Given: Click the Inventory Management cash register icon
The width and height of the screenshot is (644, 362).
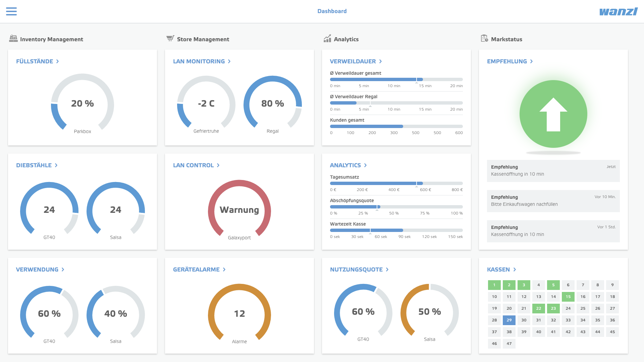Looking at the screenshot, I should pyautogui.click(x=13, y=39).
